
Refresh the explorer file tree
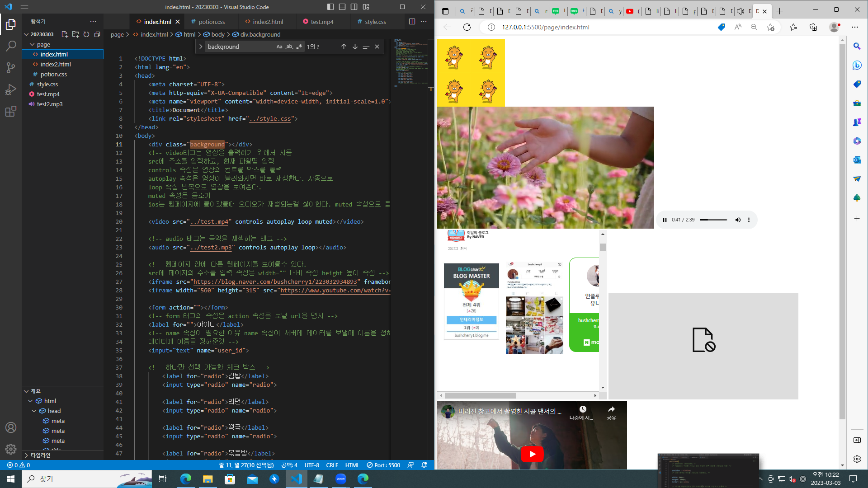coord(86,34)
